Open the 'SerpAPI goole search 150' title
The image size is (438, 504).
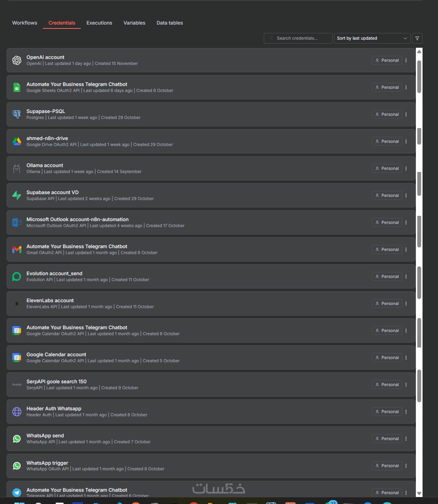click(x=56, y=382)
